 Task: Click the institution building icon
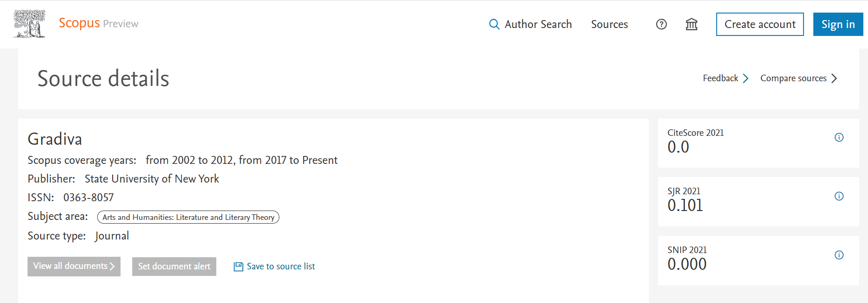pos(691,24)
